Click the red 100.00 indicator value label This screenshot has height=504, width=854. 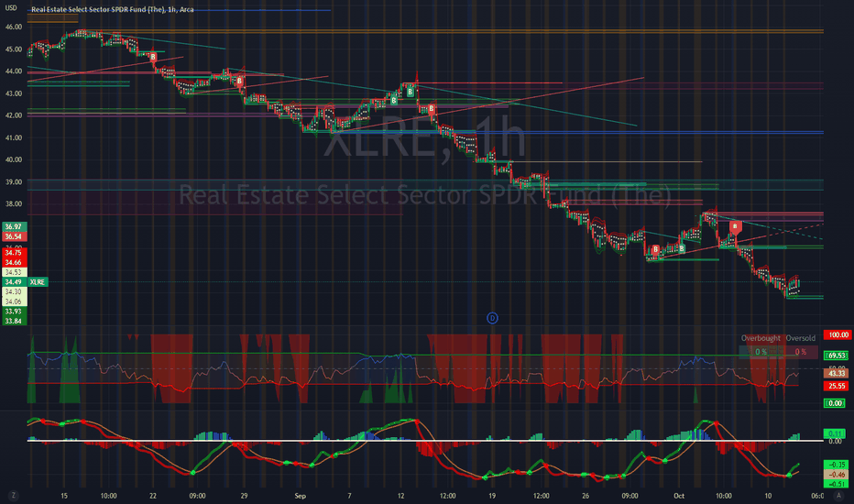point(838,334)
